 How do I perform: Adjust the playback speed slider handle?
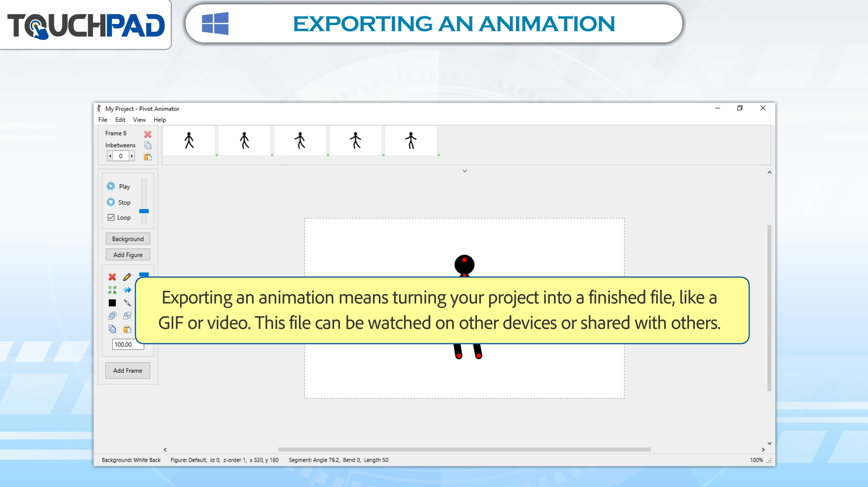click(x=144, y=211)
